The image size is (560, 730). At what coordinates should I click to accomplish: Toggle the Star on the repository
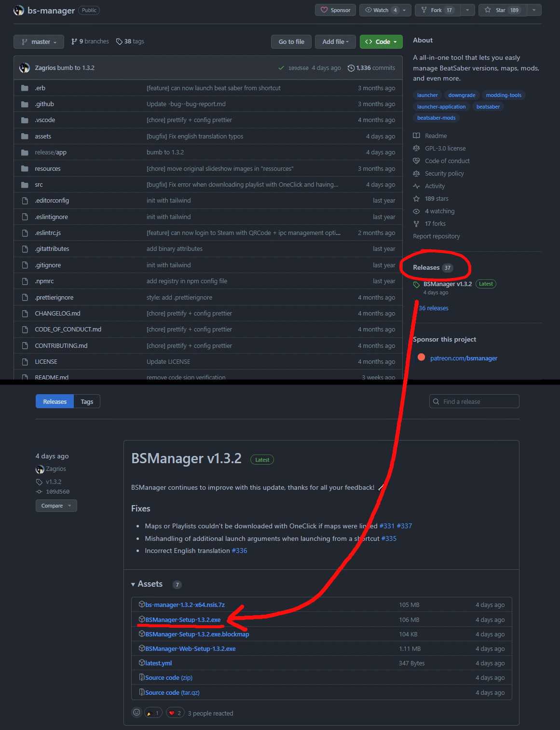click(502, 10)
